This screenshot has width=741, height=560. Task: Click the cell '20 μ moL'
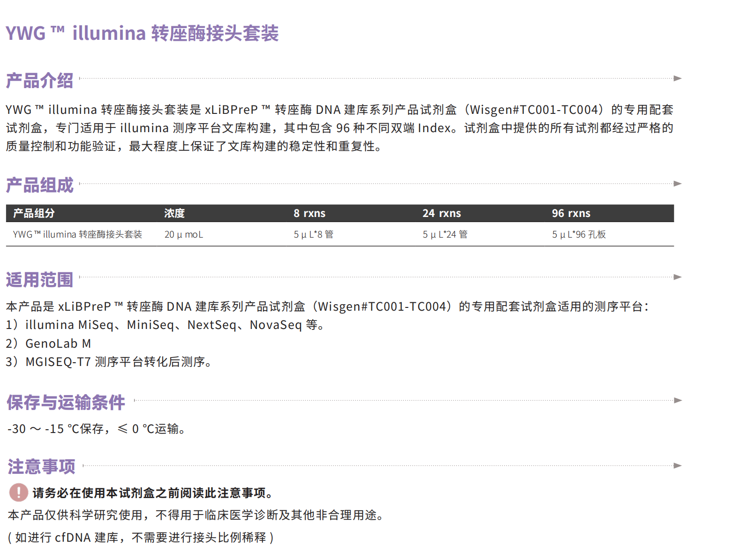(x=184, y=234)
